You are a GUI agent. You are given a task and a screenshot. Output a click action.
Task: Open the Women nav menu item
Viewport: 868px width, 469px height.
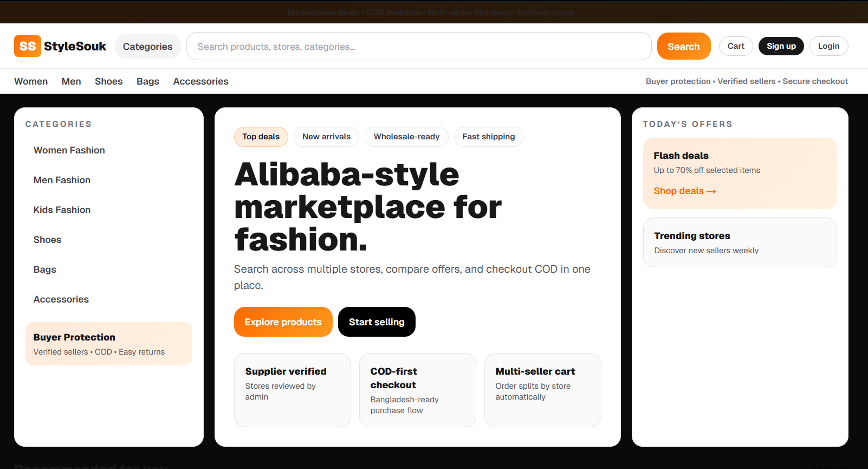31,81
